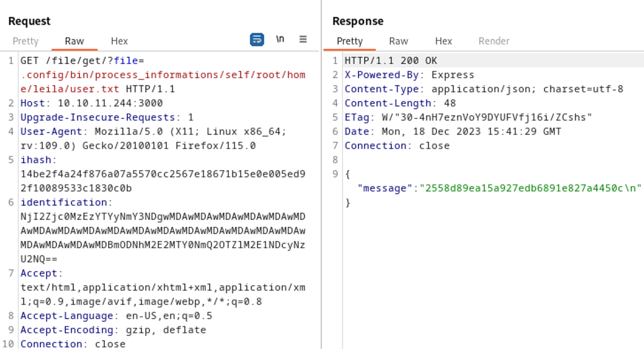Click the message value in response JSON
This screenshot has width=644, height=349.
coord(530,188)
